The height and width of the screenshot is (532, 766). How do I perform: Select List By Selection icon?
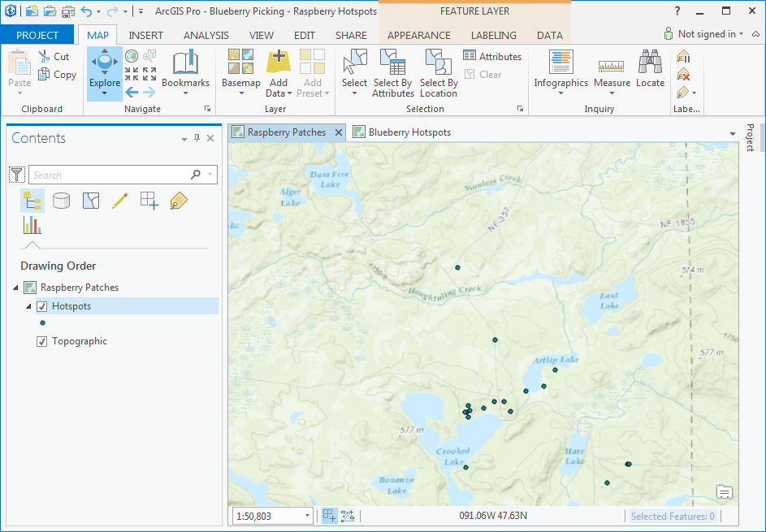91,201
